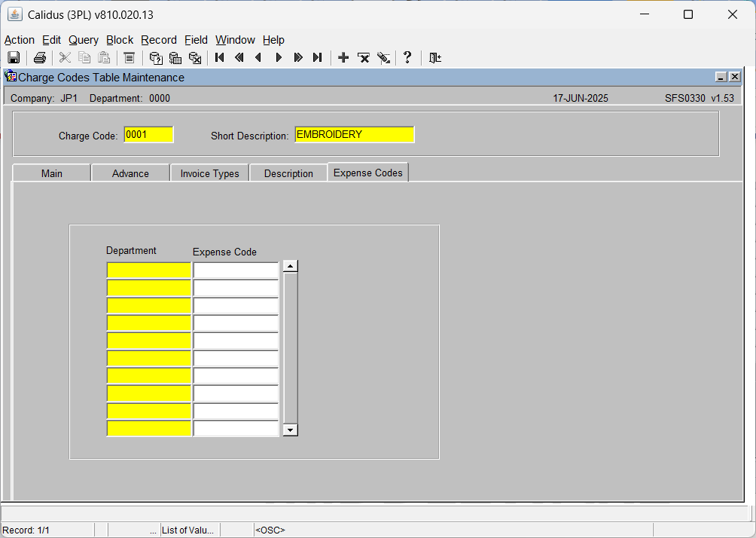Move to next record arrow

[278, 58]
